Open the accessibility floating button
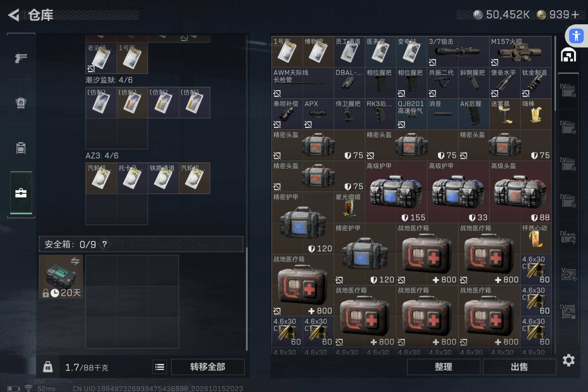The height and width of the screenshot is (392, 588). coord(576,36)
